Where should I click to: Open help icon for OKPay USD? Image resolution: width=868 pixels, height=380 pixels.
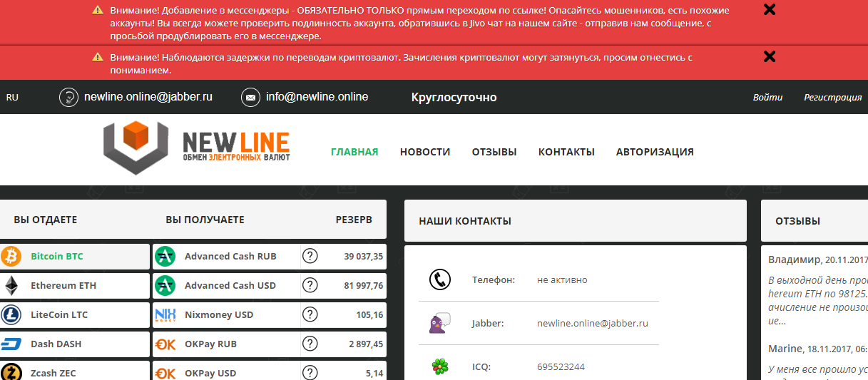[310, 372]
